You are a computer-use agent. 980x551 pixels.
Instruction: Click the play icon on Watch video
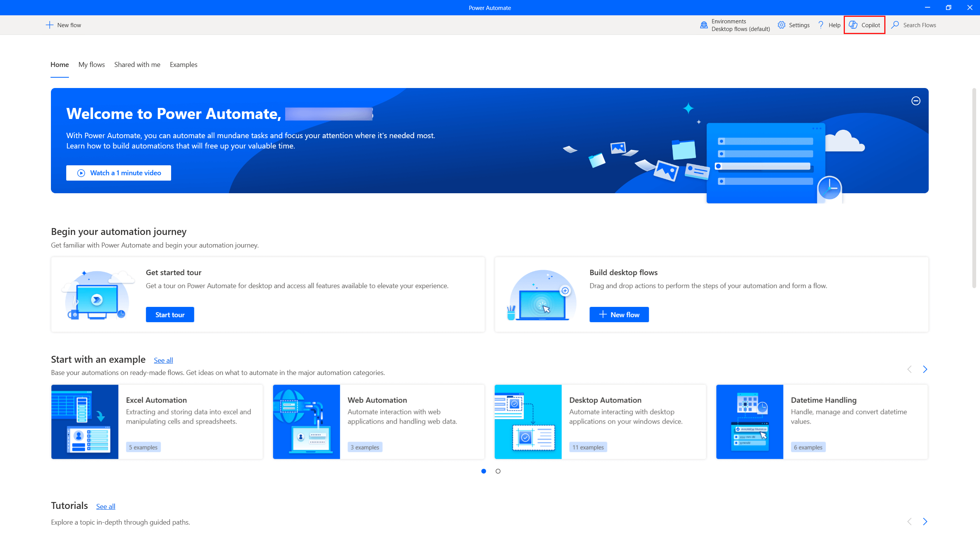pos(81,173)
